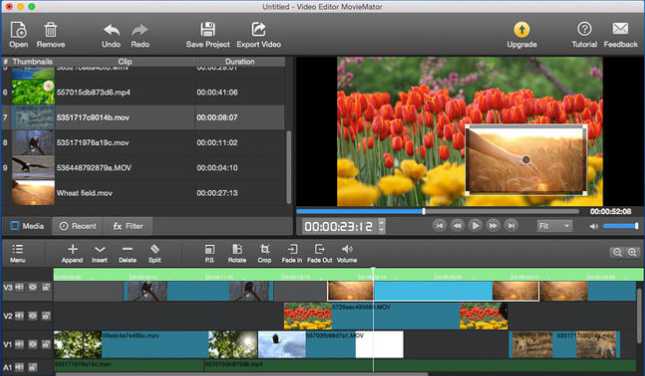
Task: Click the preview seek progress bar
Action: (438, 211)
